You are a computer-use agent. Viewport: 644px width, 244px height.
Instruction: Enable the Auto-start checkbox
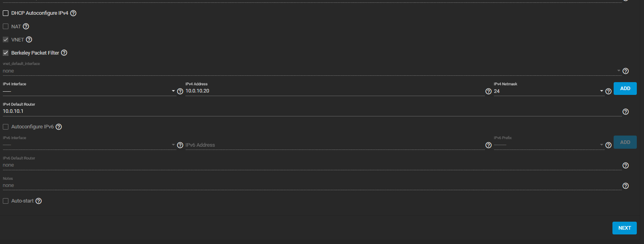coord(6,201)
